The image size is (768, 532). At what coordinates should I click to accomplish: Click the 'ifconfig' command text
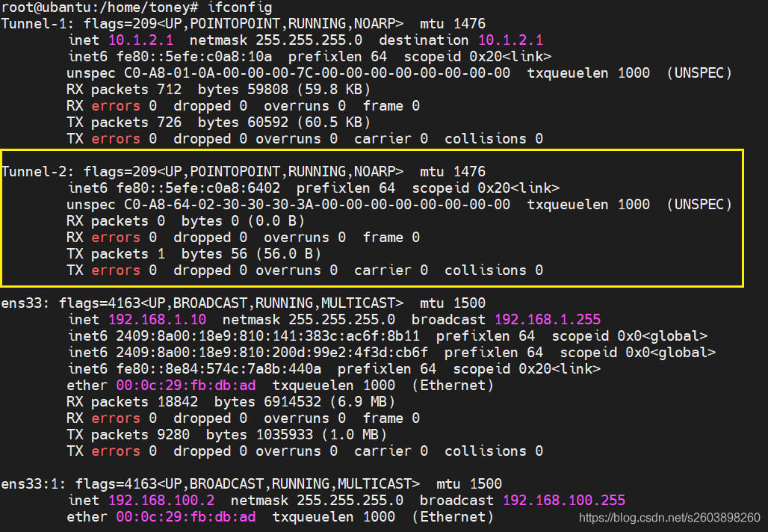240,7
